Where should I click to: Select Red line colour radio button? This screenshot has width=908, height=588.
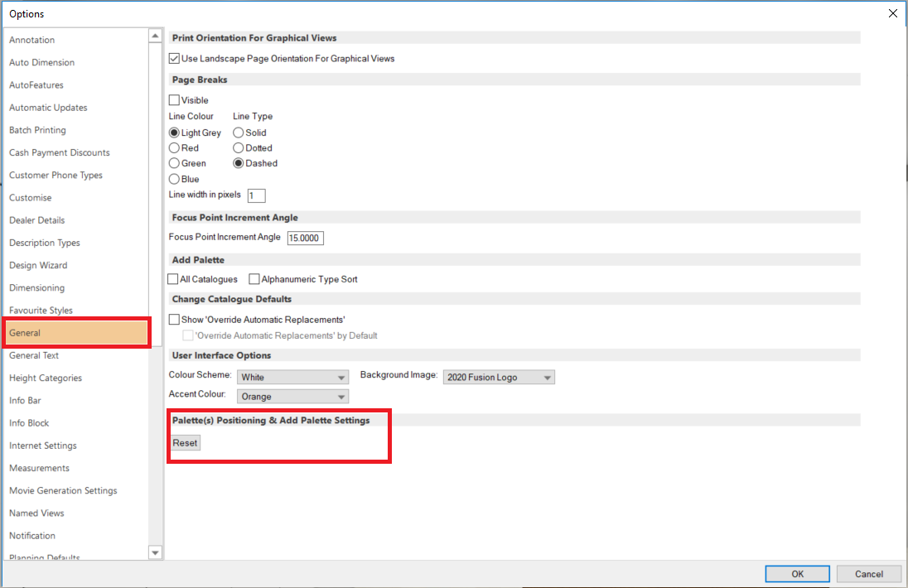click(175, 148)
